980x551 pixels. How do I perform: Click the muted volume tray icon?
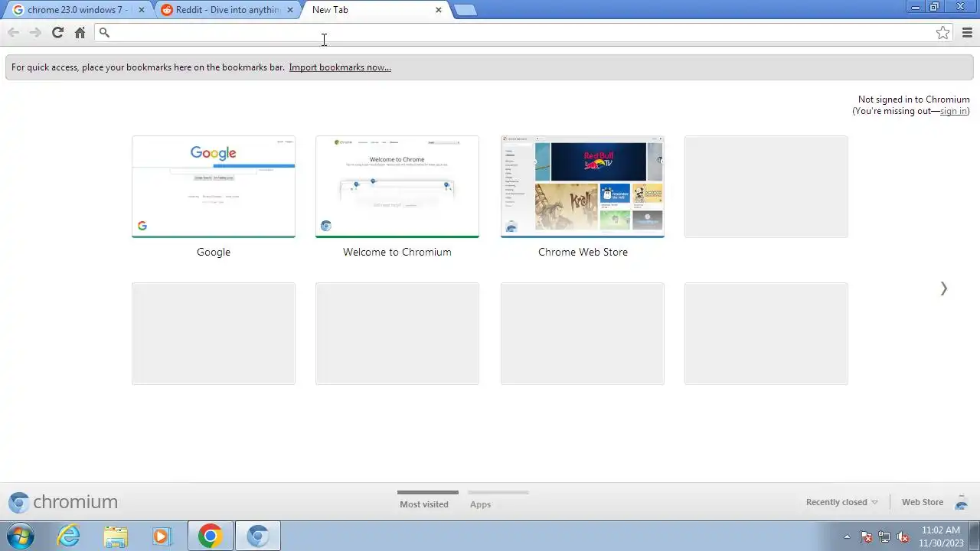[x=903, y=536]
